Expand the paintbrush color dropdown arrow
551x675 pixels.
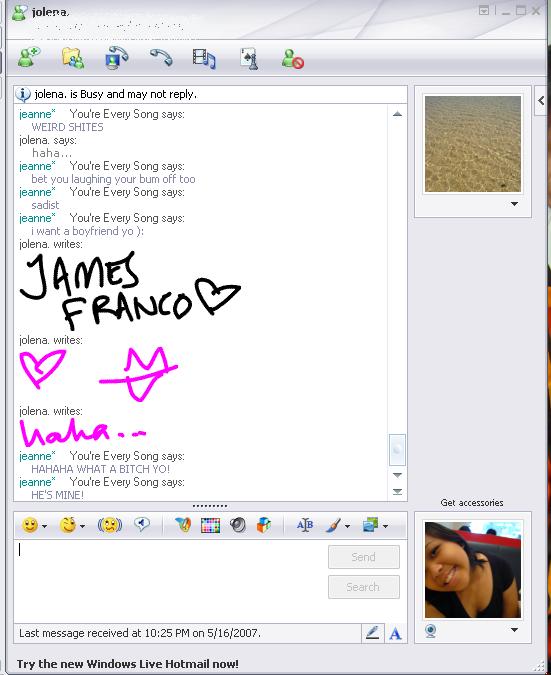(347, 526)
